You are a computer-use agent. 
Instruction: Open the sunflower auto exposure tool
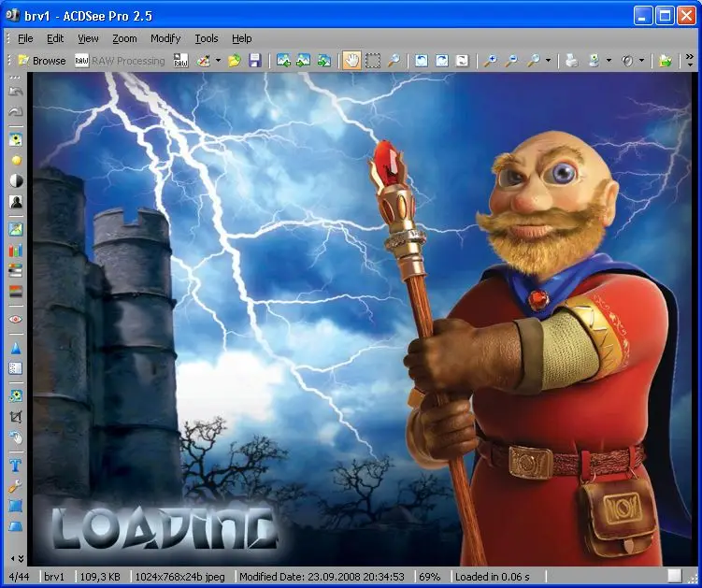coord(16,139)
